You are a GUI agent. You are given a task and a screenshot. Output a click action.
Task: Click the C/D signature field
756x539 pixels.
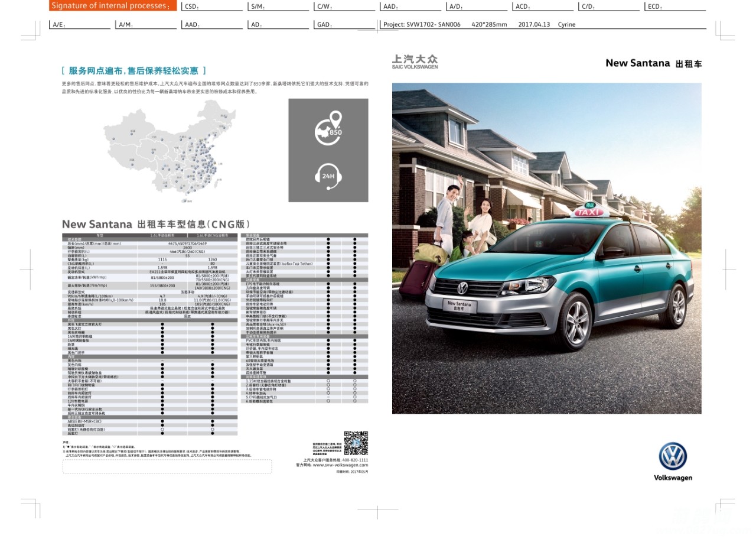[x=610, y=7]
